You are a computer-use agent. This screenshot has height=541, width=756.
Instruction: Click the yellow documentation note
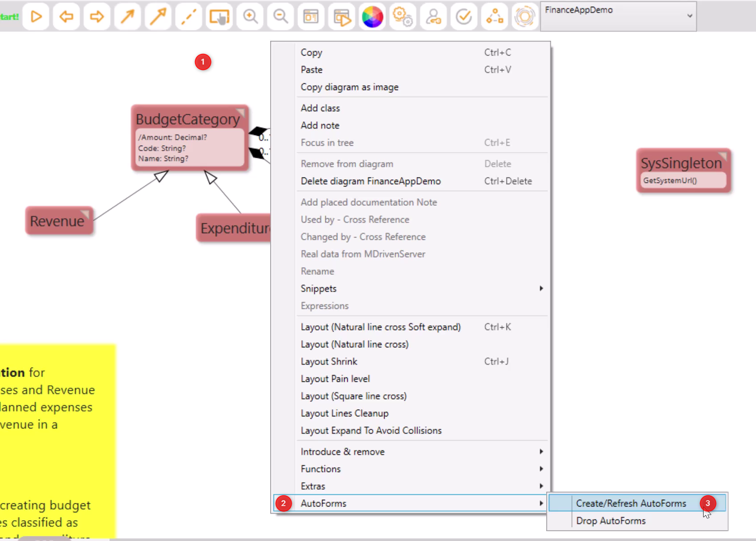coord(57,441)
